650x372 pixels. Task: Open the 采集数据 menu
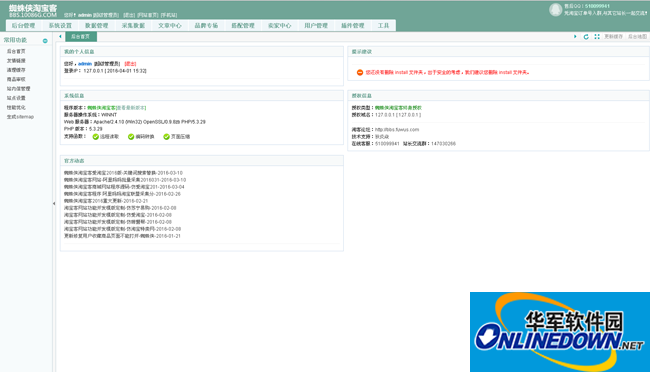[133, 25]
